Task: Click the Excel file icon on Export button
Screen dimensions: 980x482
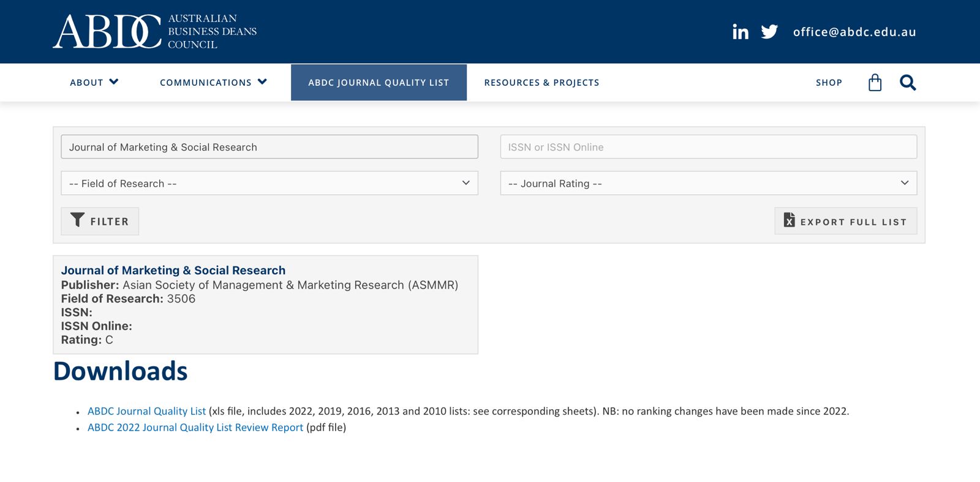Action: [x=790, y=220]
